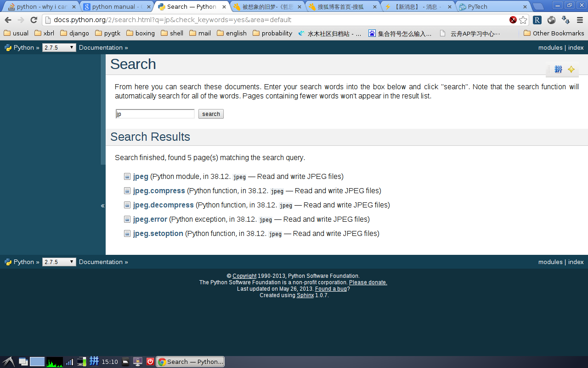Toggle the pinyin input method in the taskbar
This screenshot has width=588, height=368.
pos(94,361)
